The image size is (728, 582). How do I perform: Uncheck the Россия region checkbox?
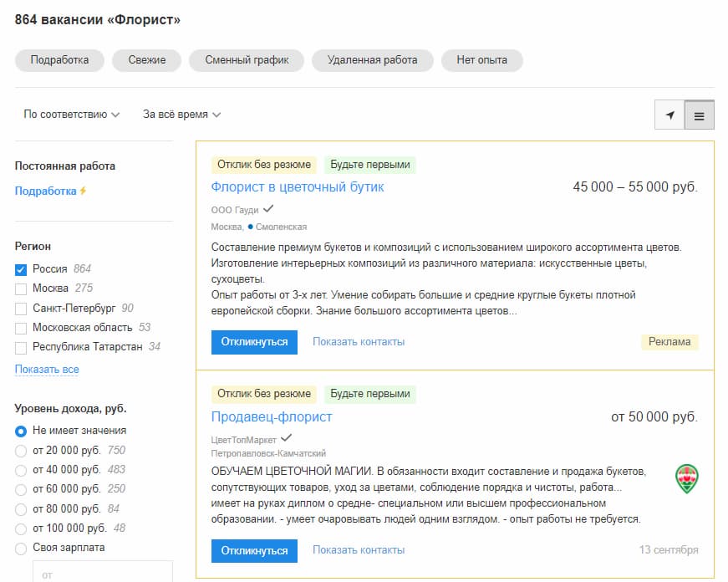pyautogui.click(x=18, y=269)
